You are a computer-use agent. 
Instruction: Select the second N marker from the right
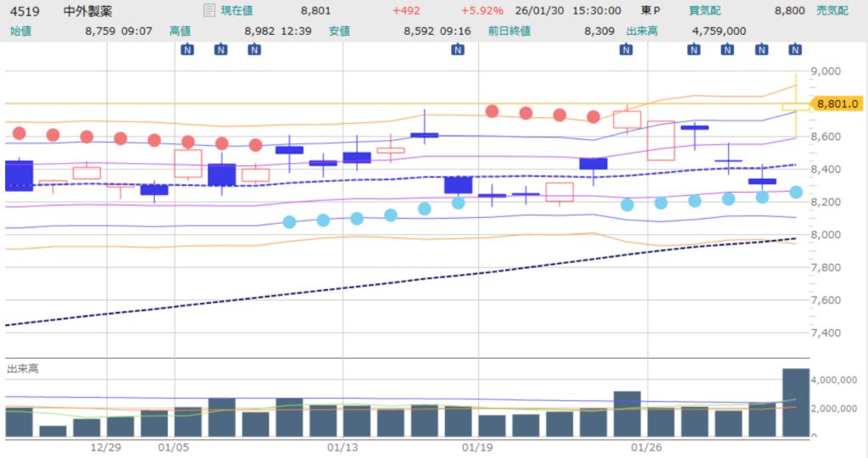tap(761, 50)
